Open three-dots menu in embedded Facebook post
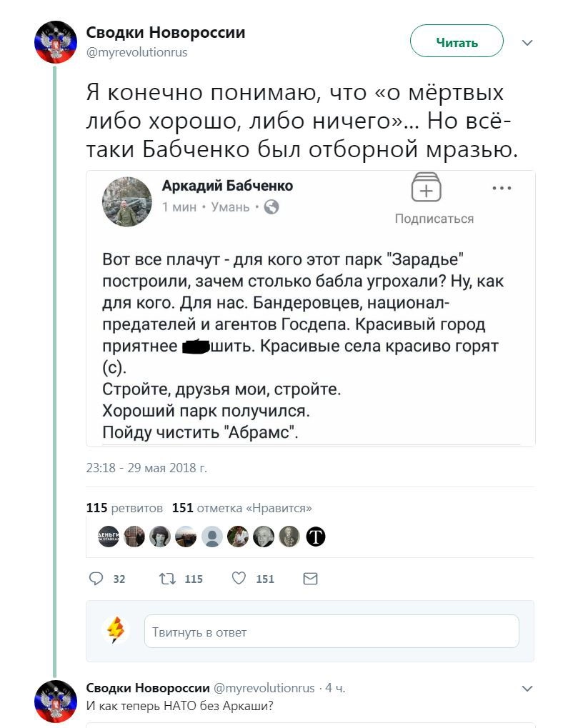This screenshot has height=728, width=568. point(502,189)
